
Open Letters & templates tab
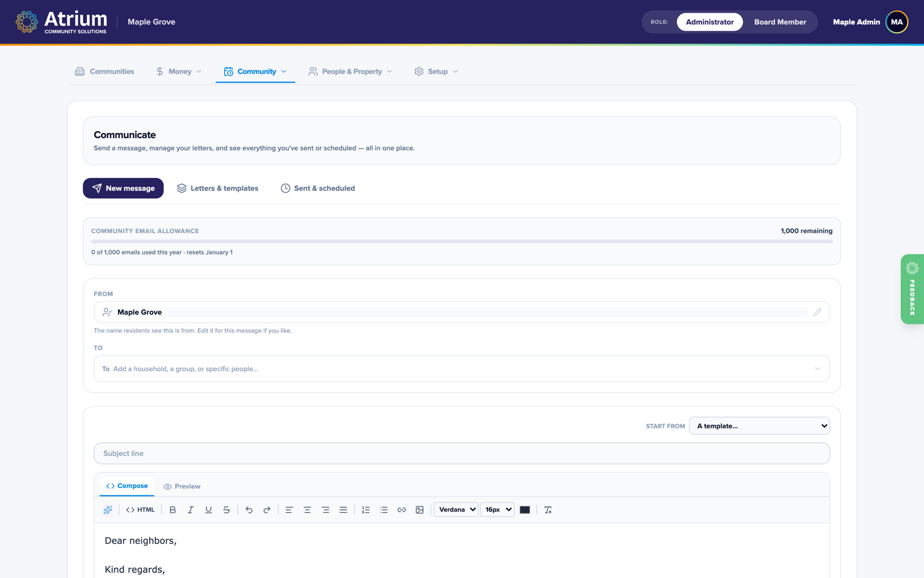[218, 188]
